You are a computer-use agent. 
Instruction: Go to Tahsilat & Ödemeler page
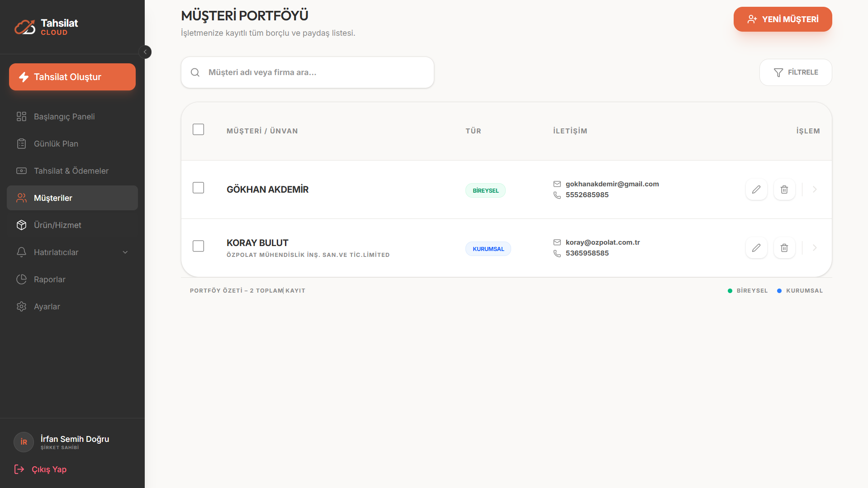72,171
